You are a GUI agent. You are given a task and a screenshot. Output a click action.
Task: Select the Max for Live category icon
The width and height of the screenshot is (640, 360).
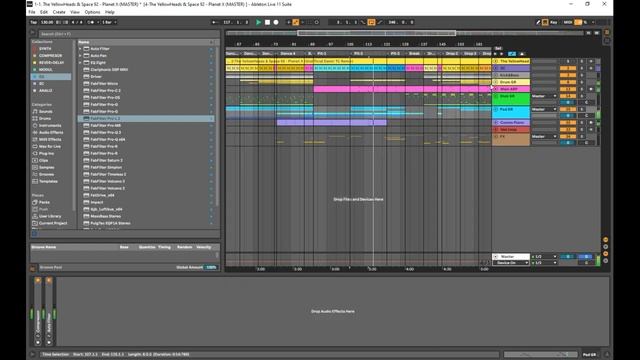pyautogui.click(x=35, y=146)
